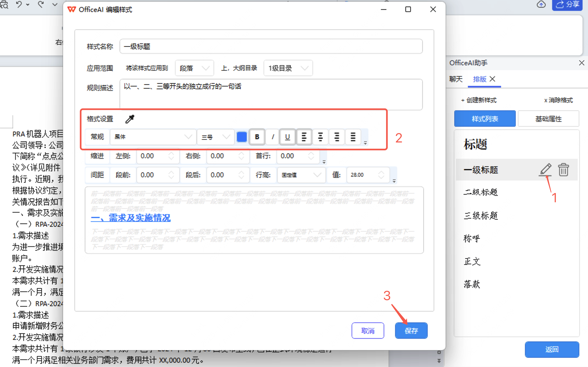
Task: Open the 黑体 font family dropdown
Action: [153, 137]
